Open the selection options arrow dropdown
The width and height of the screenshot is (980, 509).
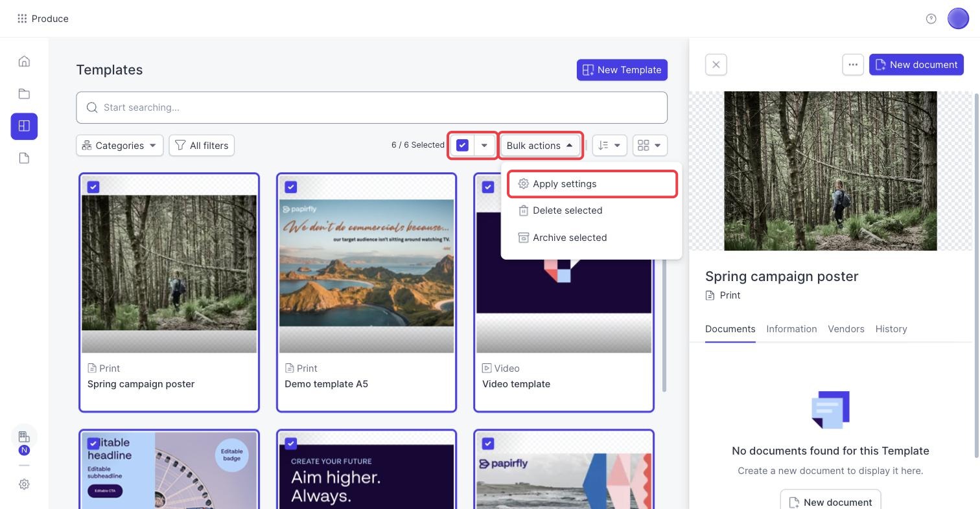(484, 146)
